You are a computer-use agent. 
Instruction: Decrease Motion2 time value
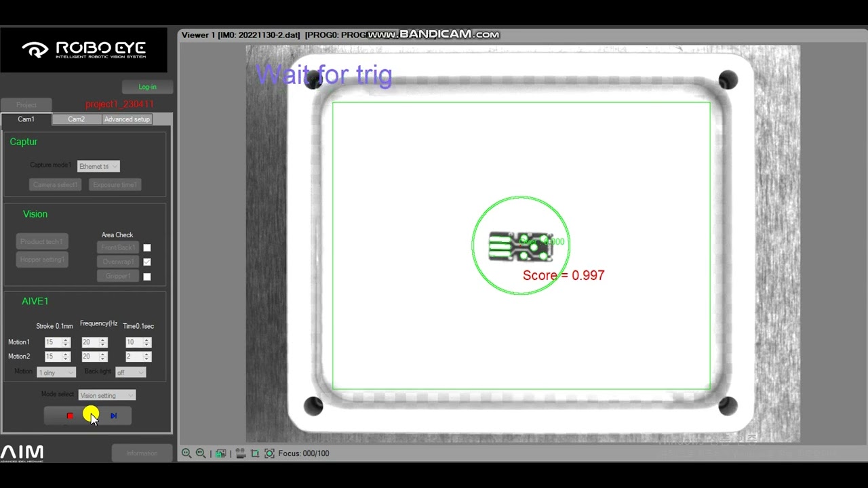147,359
